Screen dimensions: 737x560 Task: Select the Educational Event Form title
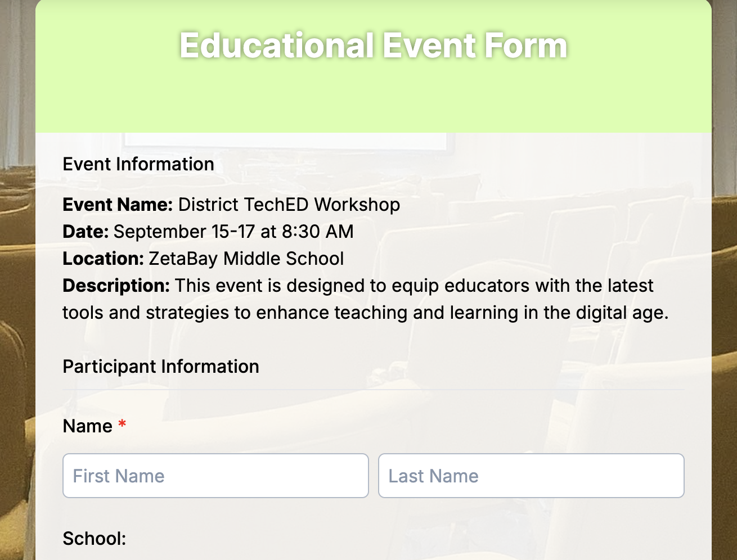pos(373,45)
